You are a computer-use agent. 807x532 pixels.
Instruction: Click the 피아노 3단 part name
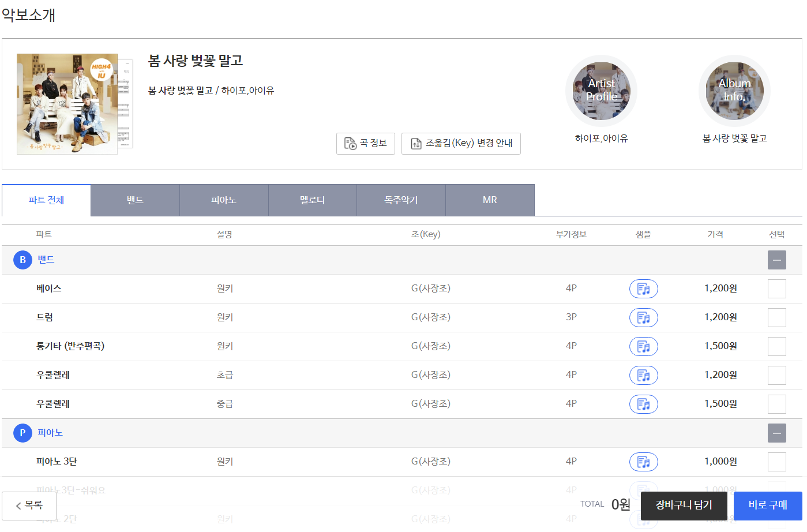click(57, 462)
